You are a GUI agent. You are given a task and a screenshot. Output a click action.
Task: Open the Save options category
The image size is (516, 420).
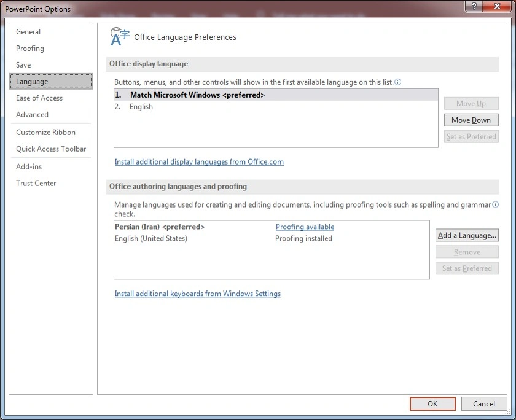pyautogui.click(x=23, y=65)
